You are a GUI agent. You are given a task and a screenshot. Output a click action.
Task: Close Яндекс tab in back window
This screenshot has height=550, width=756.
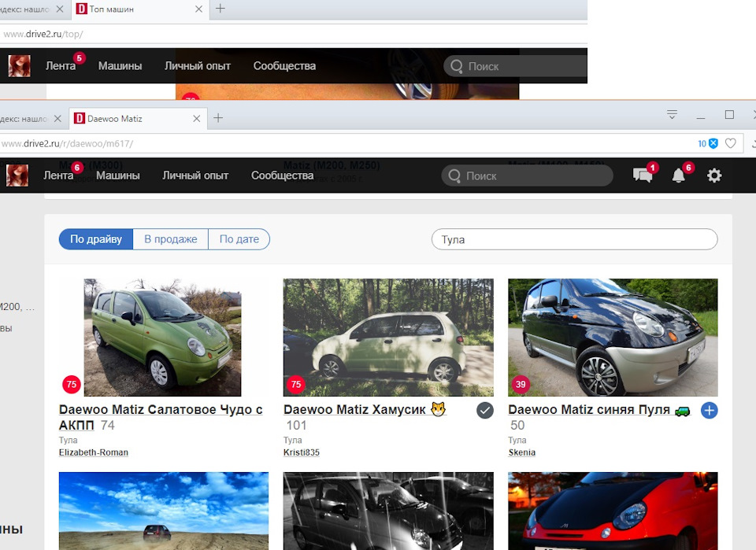point(59,9)
